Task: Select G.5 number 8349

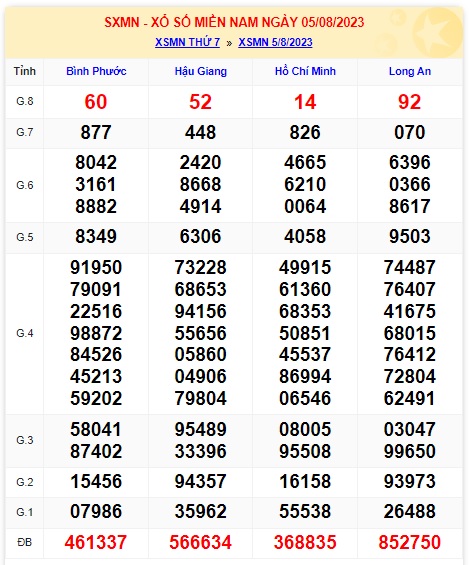Action: tap(96, 236)
